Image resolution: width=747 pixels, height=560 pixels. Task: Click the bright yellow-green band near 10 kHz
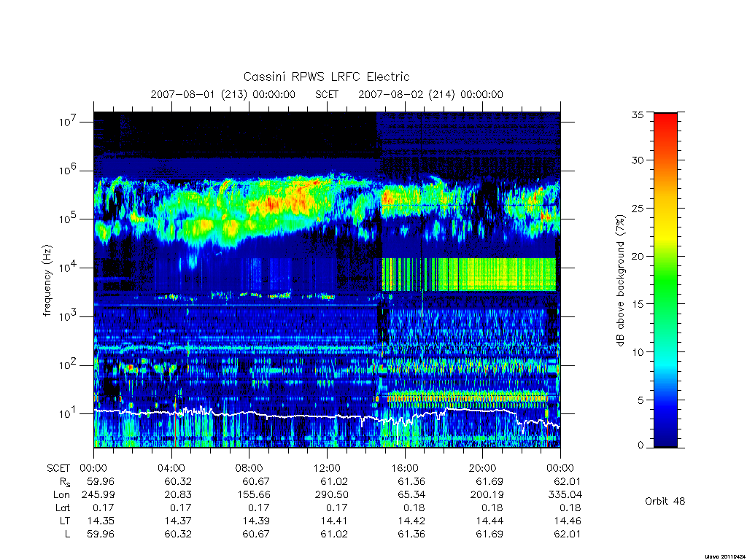click(469, 274)
